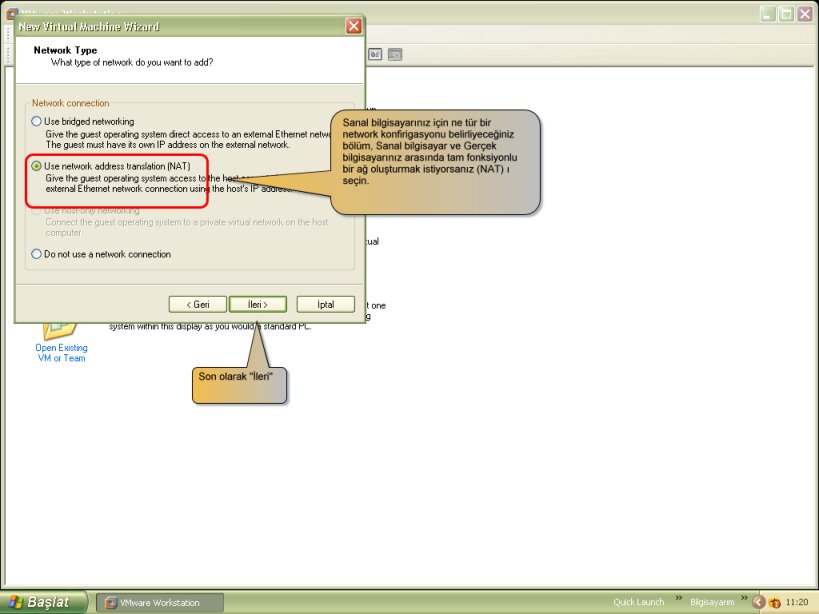The width and height of the screenshot is (819, 614).
Task: Expand hidden system tray icons
Action: click(x=758, y=603)
